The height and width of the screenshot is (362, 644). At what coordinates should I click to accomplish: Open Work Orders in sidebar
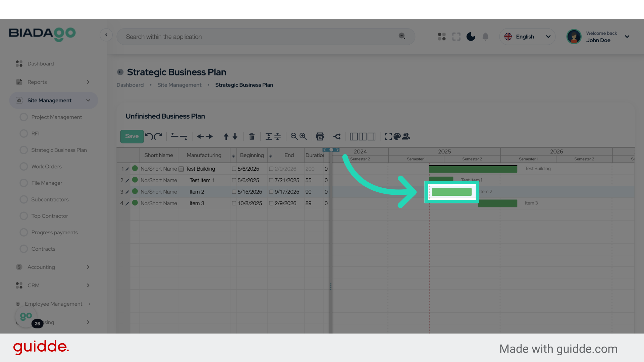(46, 167)
